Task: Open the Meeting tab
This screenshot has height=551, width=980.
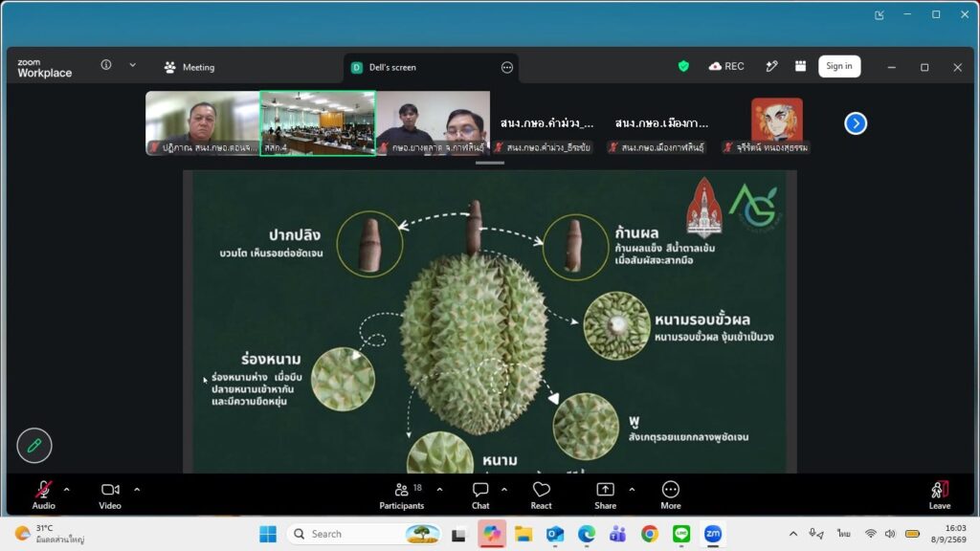Action: (189, 67)
